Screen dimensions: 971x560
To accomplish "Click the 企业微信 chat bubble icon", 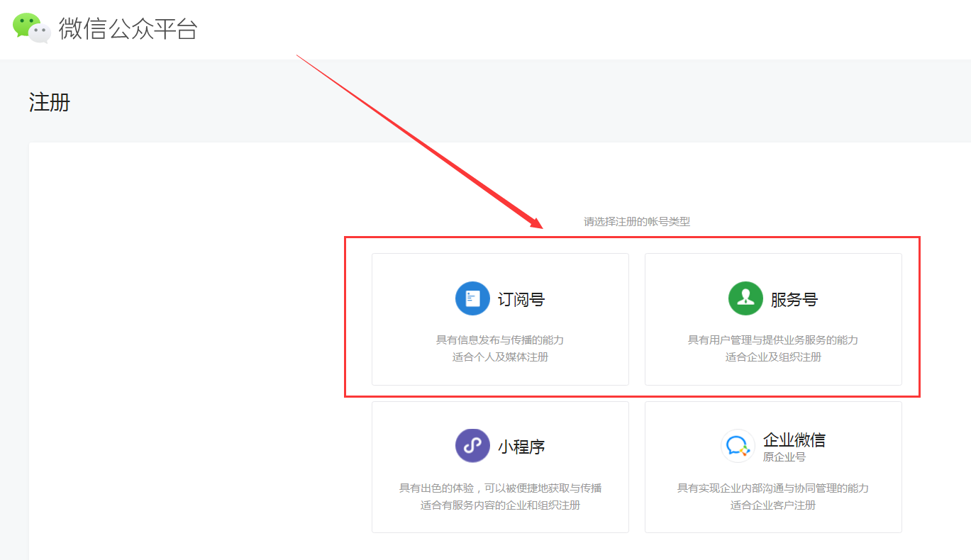I will pyautogui.click(x=738, y=446).
